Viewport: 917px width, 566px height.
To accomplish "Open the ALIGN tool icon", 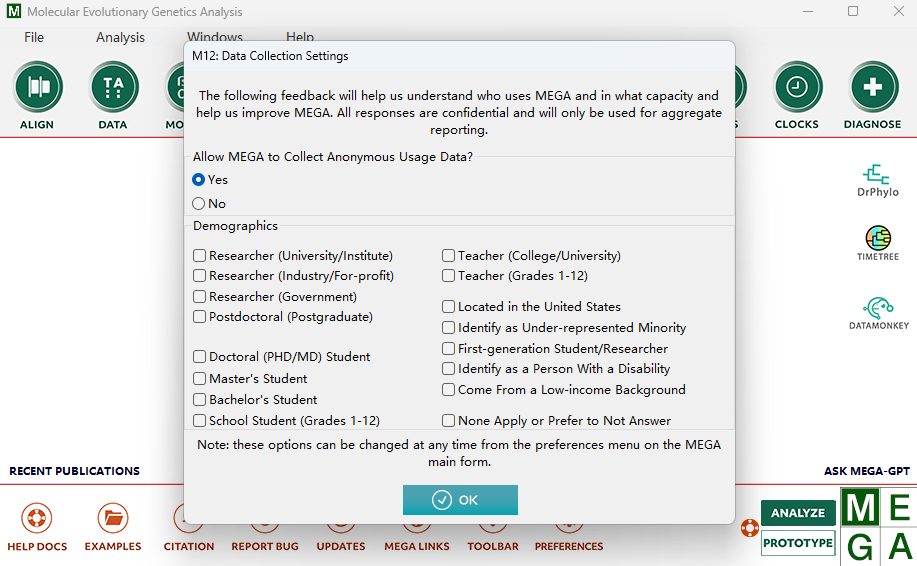I will pos(37,88).
